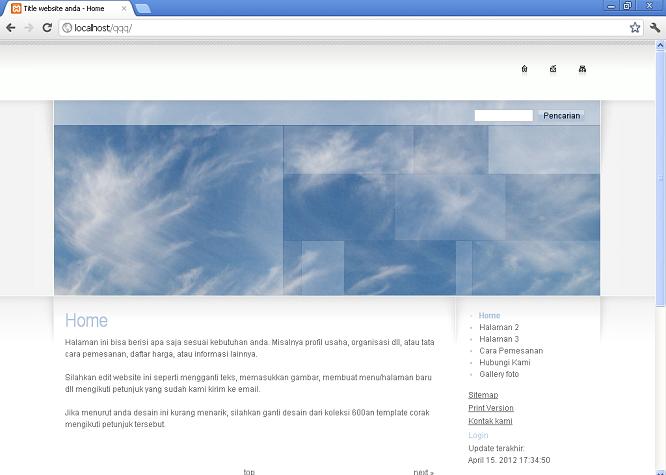Click the vertical scrollbar thumb

pos(660,178)
